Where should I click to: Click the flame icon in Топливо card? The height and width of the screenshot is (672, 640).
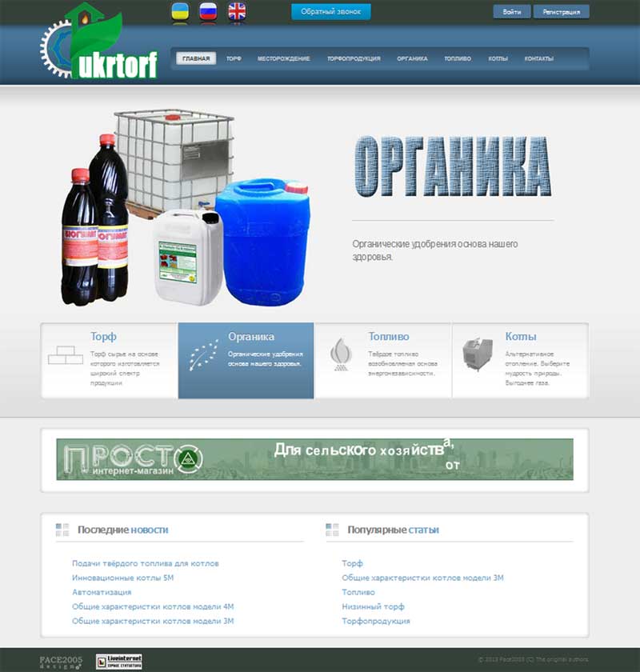341,354
